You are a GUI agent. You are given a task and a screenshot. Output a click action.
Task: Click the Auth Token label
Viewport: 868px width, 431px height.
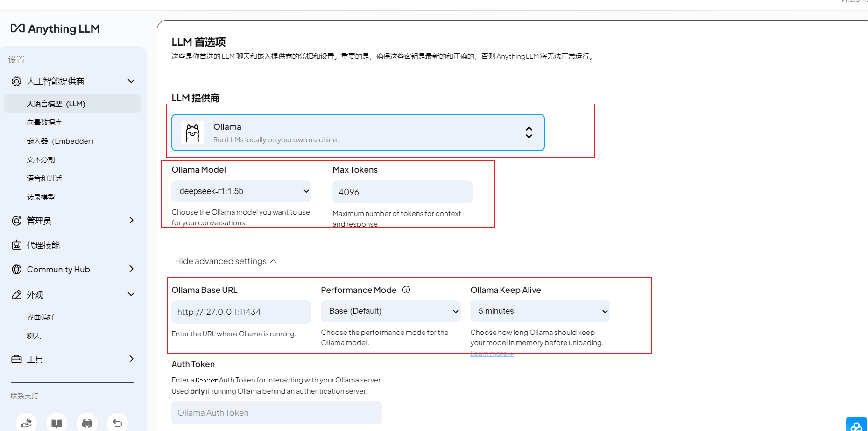(x=193, y=364)
